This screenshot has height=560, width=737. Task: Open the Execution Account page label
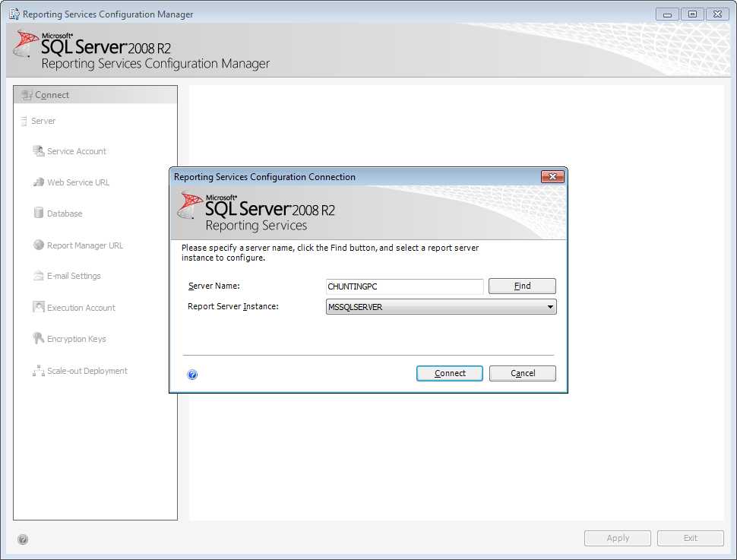coord(81,308)
